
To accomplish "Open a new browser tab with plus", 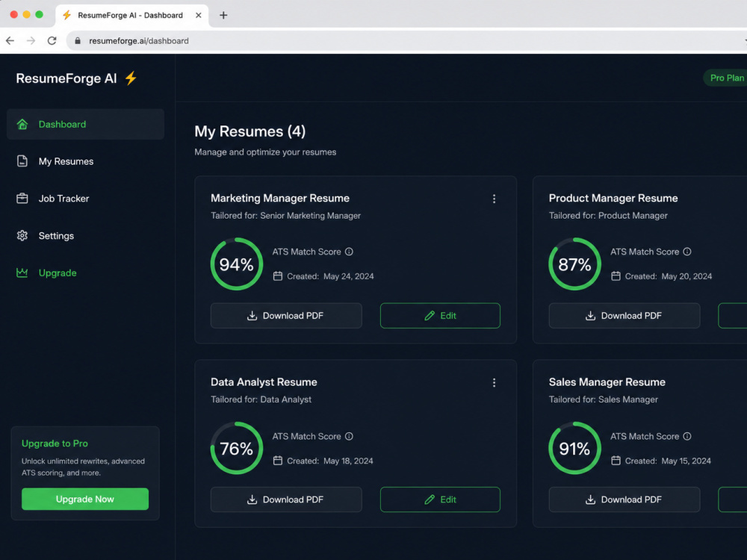I will tap(223, 15).
